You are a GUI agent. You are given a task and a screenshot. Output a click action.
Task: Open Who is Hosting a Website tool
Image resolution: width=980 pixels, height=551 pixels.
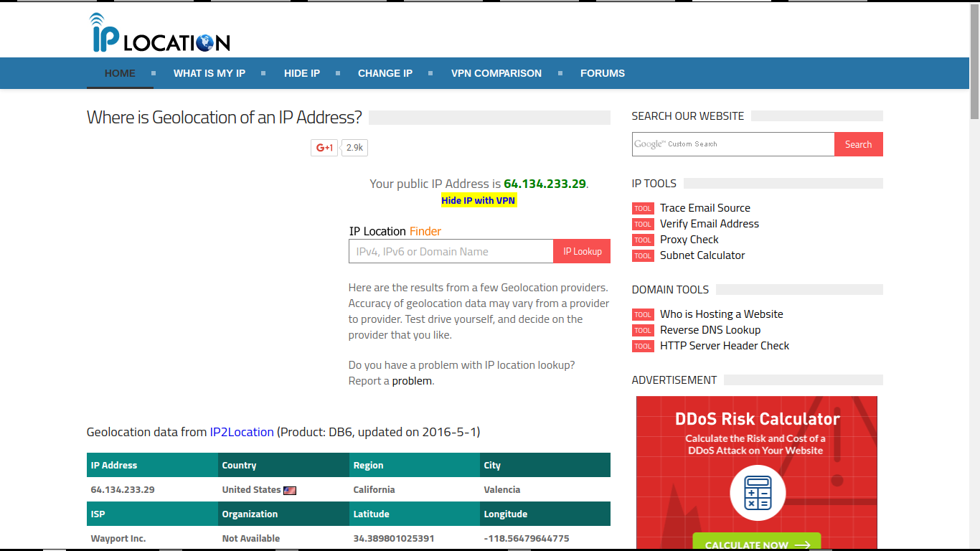click(x=722, y=314)
